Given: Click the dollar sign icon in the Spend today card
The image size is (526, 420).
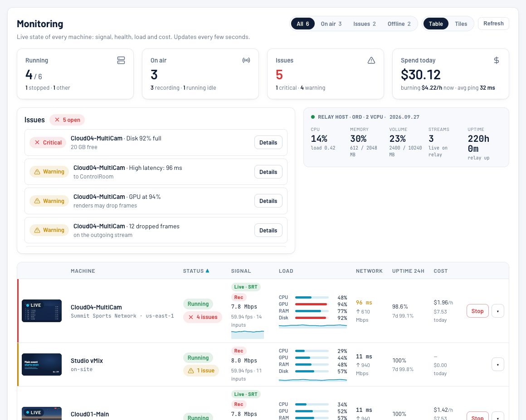Looking at the screenshot, I should pyautogui.click(x=497, y=60).
